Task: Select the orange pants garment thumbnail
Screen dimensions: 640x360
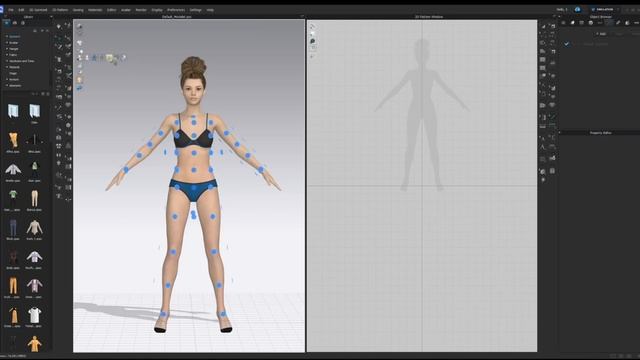Action: [x=13, y=286]
